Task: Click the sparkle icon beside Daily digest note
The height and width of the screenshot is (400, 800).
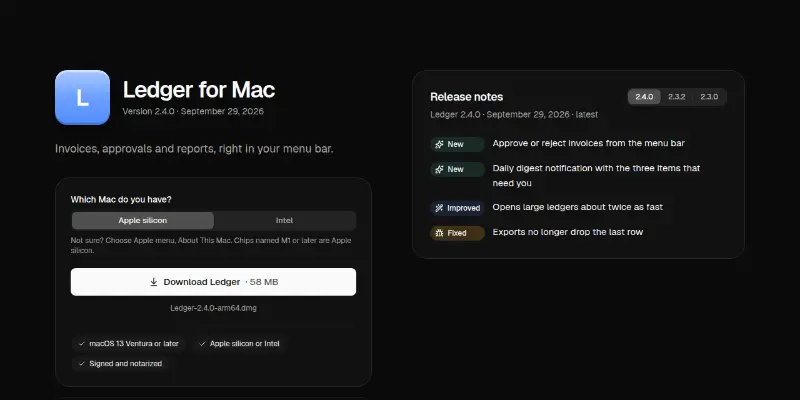Action: [439, 169]
